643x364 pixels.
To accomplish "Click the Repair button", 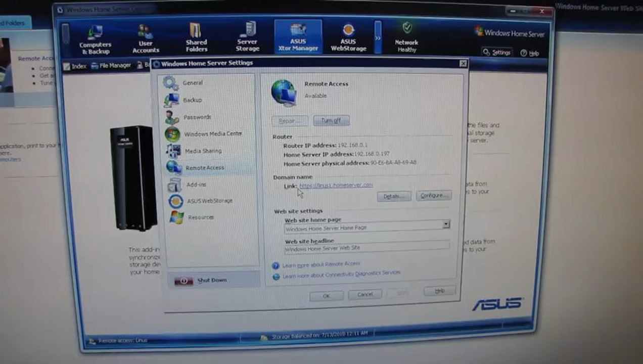I will click(290, 121).
